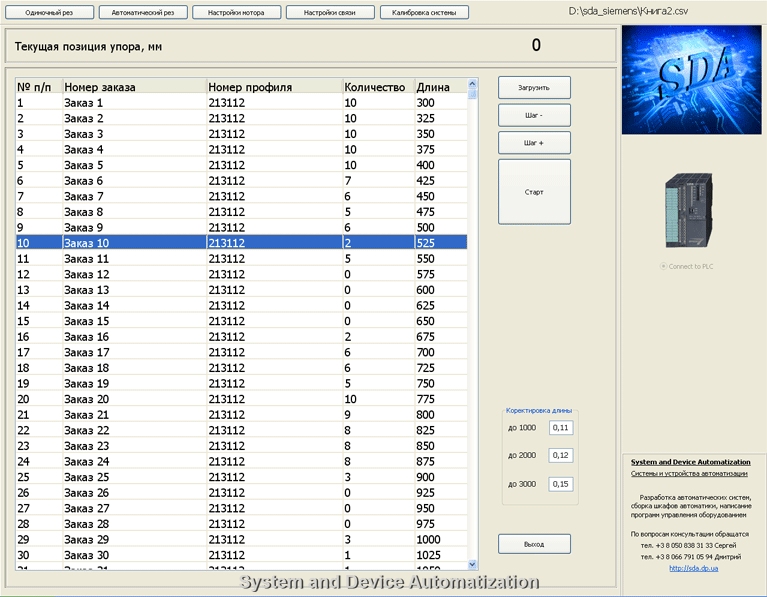
Task: Open the Одиночный рез mode
Action: point(50,13)
